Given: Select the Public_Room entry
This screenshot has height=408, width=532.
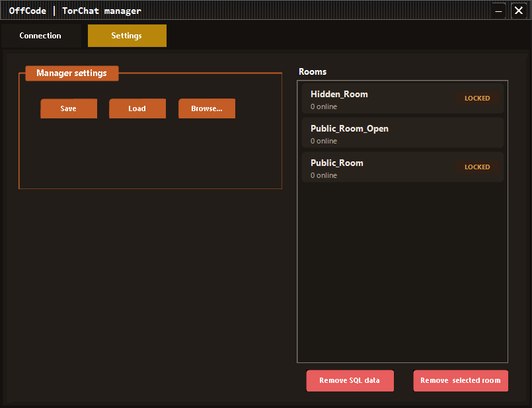Looking at the screenshot, I should 402,167.
